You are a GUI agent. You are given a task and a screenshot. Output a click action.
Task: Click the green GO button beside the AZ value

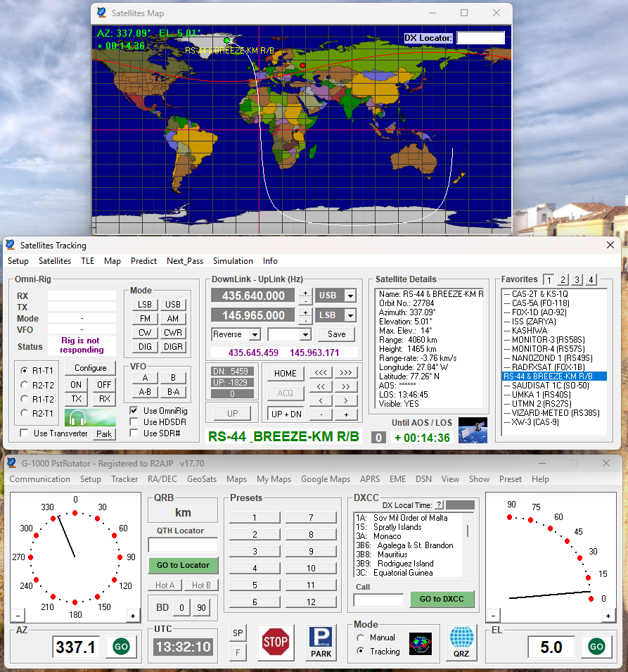tap(121, 646)
